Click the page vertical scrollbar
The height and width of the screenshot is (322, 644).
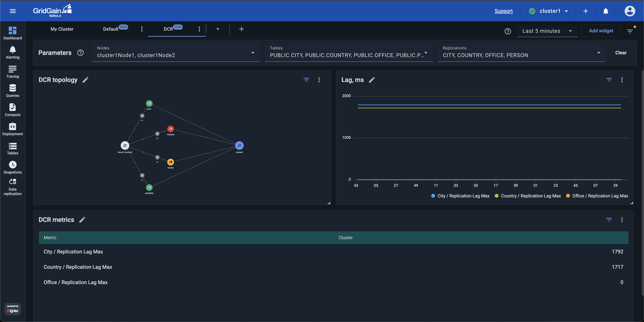click(x=643, y=183)
